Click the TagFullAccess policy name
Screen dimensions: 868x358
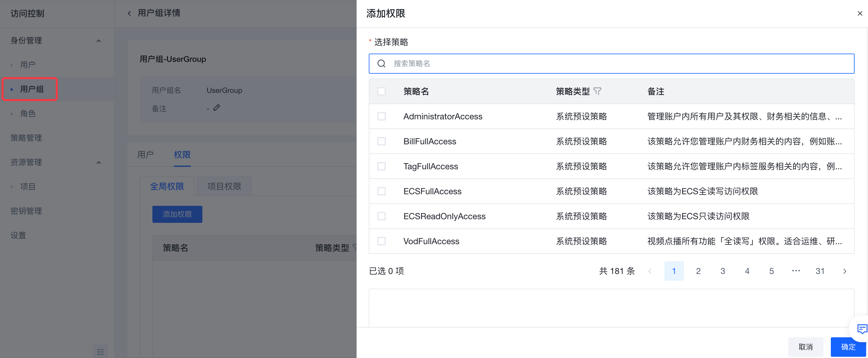point(431,166)
